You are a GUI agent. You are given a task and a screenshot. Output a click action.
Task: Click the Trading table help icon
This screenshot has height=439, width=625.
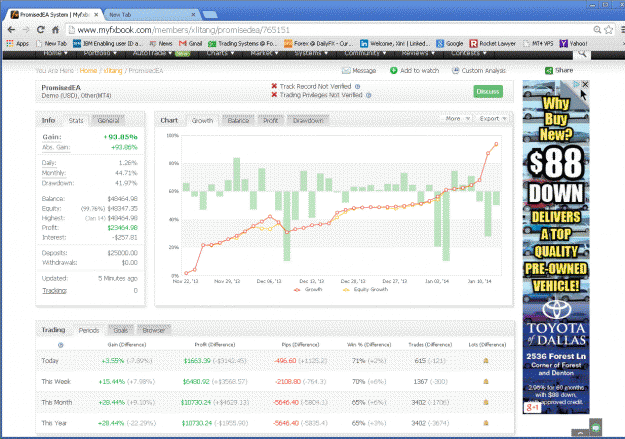(61, 345)
